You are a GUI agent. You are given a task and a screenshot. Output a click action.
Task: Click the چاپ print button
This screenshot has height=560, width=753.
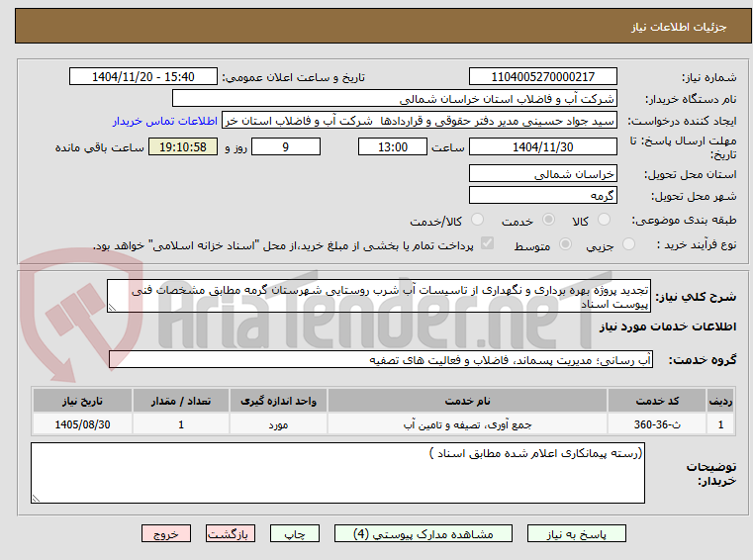tap(295, 533)
